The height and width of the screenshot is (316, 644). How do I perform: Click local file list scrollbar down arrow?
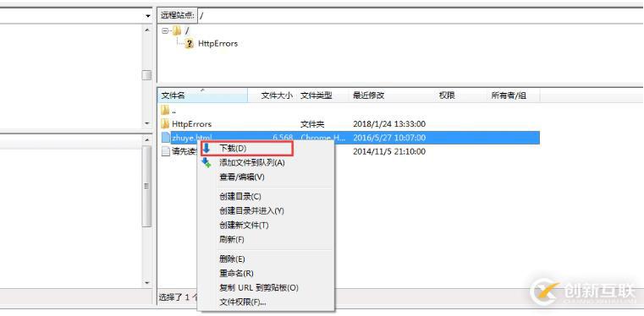pyautogui.click(x=147, y=282)
